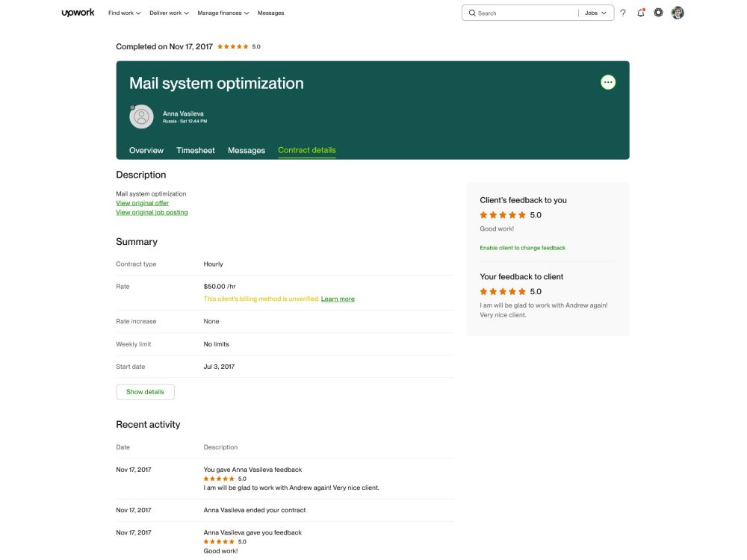Click the settings gear icon in header
747x560 pixels.
point(658,13)
